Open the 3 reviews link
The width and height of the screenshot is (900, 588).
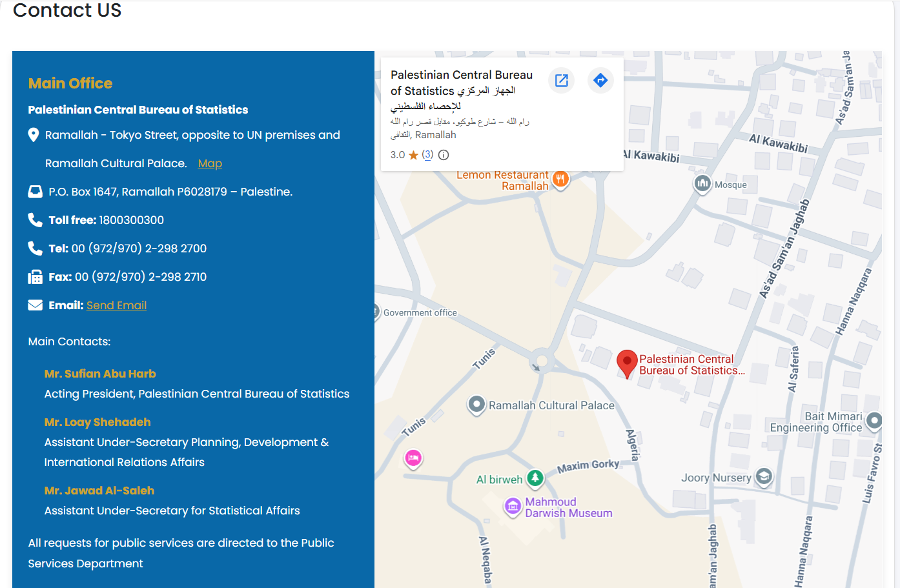(427, 155)
